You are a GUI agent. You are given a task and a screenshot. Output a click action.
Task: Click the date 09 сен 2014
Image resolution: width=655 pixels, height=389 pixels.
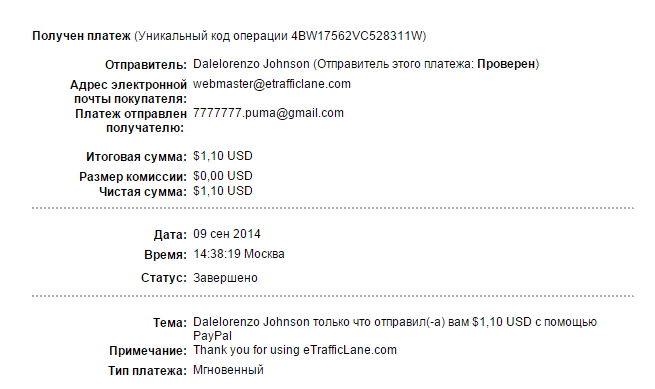[x=227, y=234]
